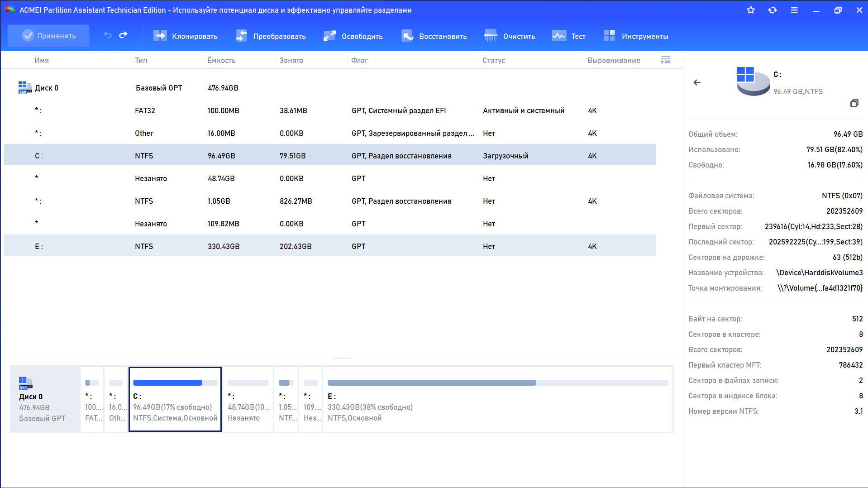868x488 pixels.
Task: Select the E: NTFS 330.43GB row
Action: [330, 246]
